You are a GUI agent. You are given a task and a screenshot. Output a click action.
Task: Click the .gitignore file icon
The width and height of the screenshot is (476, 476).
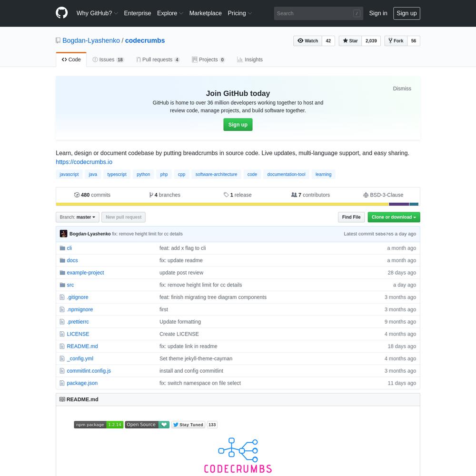62,297
